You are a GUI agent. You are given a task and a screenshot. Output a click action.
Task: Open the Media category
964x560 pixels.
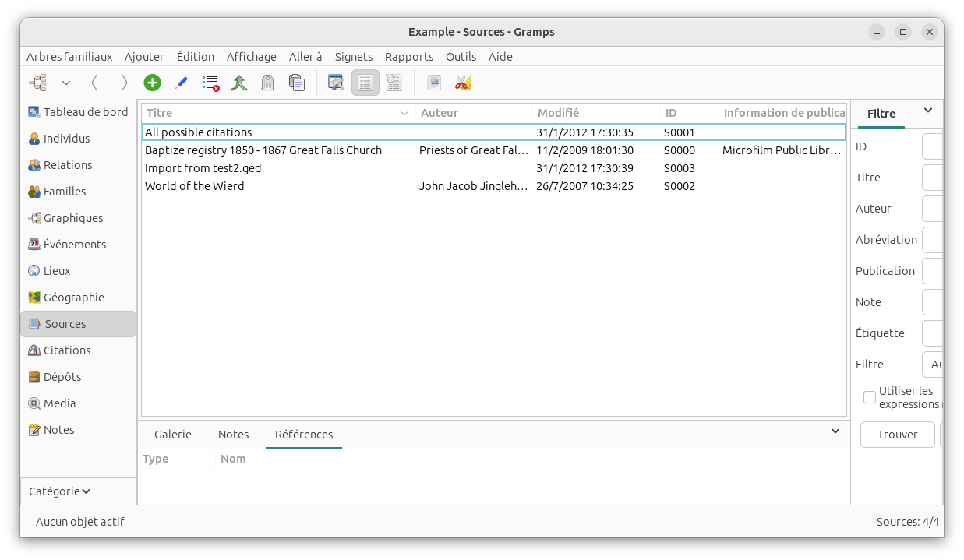tap(78, 403)
